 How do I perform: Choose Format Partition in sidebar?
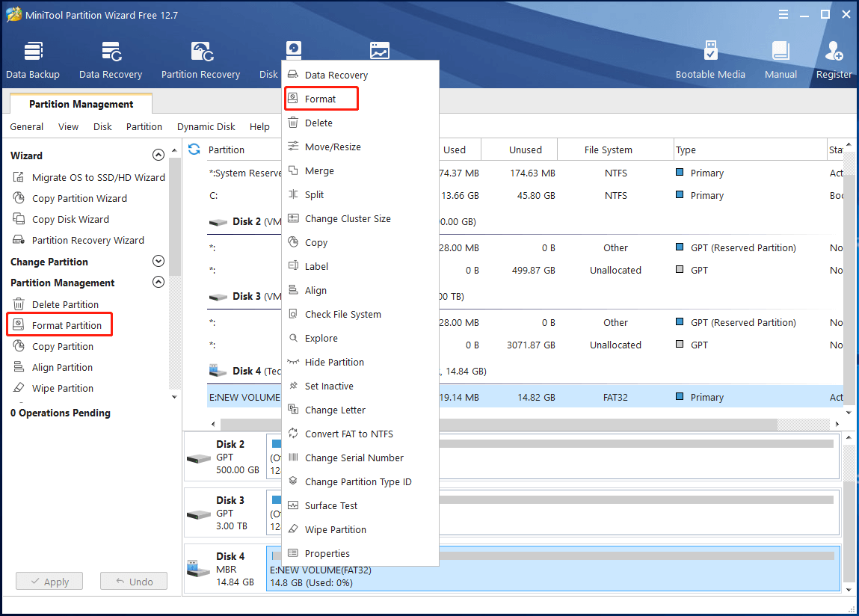click(59, 325)
